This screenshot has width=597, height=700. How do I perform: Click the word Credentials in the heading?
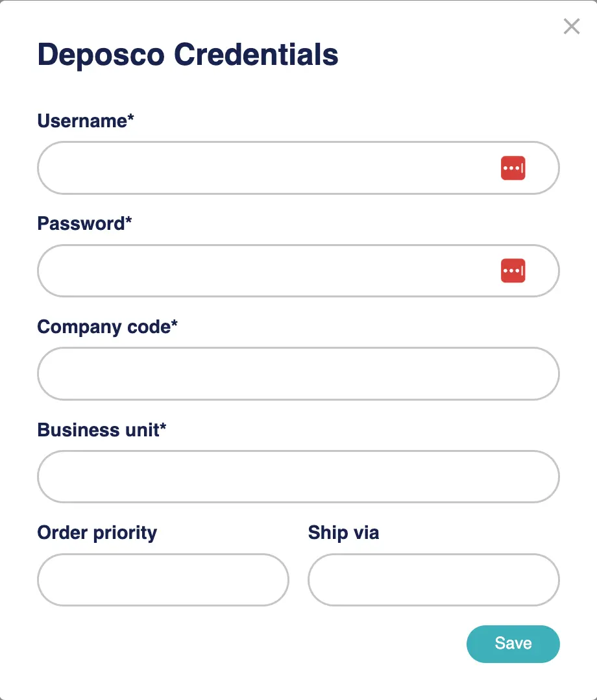(256, 55)
